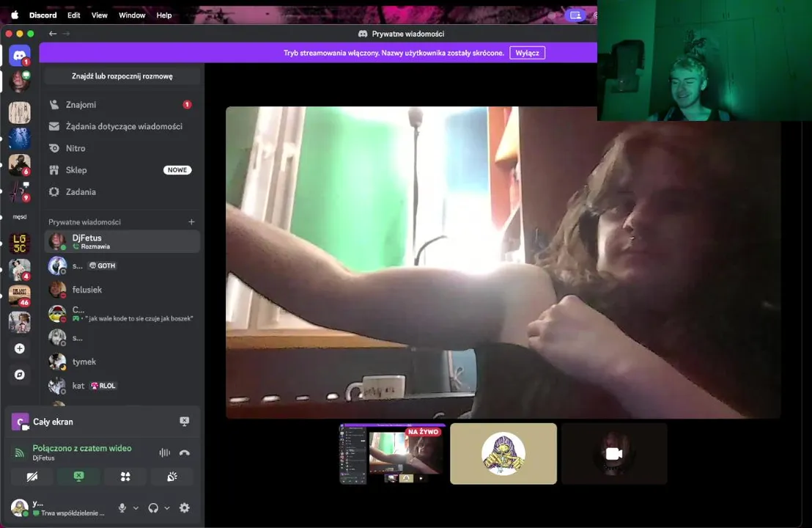The width and height of the screenshot is (812, 528).
Task: Open the blue forest server icon
Action: pyautogui.click(x=20, y=139)
